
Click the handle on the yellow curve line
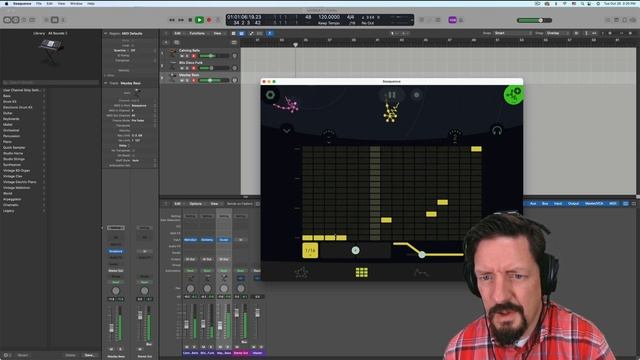click(422, 255)
